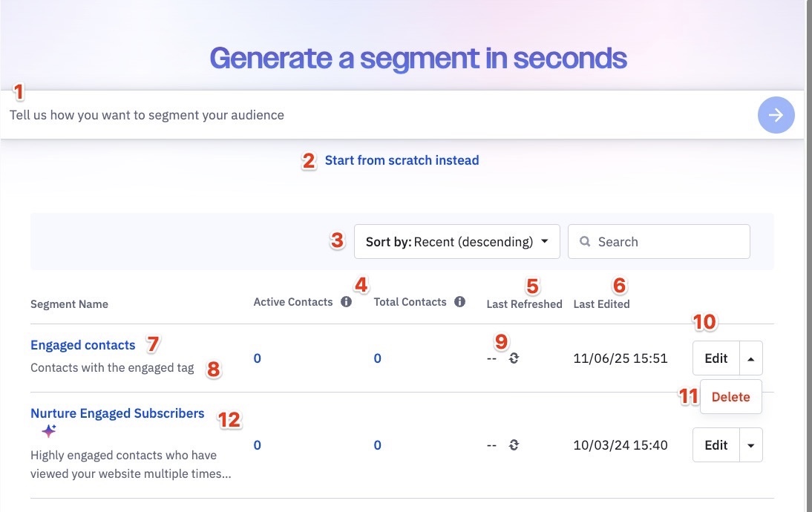Screen dimensions: 812x512
Task: Click the Total Contacts info icon
Action: pos(459,302)
